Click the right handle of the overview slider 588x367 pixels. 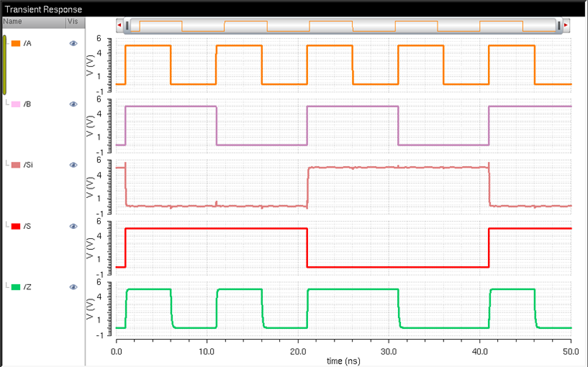tap(559, 26)
